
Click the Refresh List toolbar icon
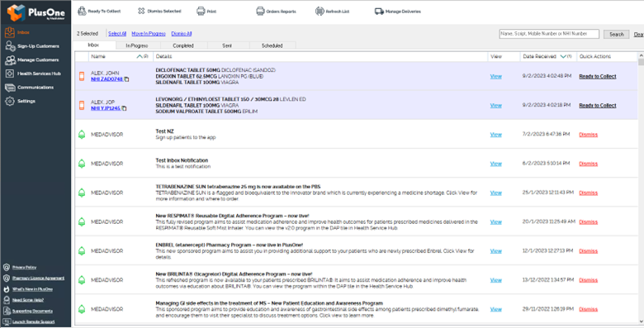[320, 11]
